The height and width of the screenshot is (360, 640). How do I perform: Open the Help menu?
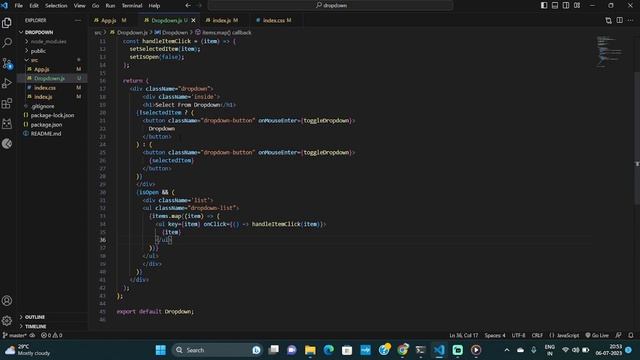[x=154, y=6]
